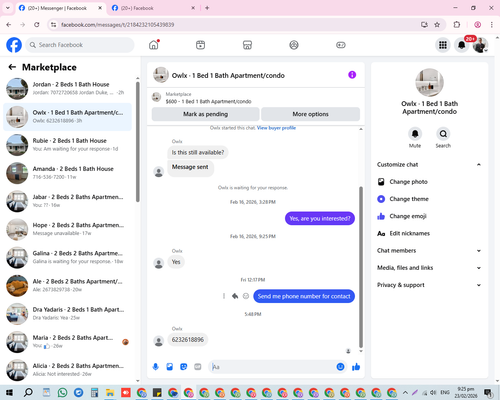Viewport: 500px width, 400px height.
Task: Attach a photo in the composer
Action: pos(170,367)
